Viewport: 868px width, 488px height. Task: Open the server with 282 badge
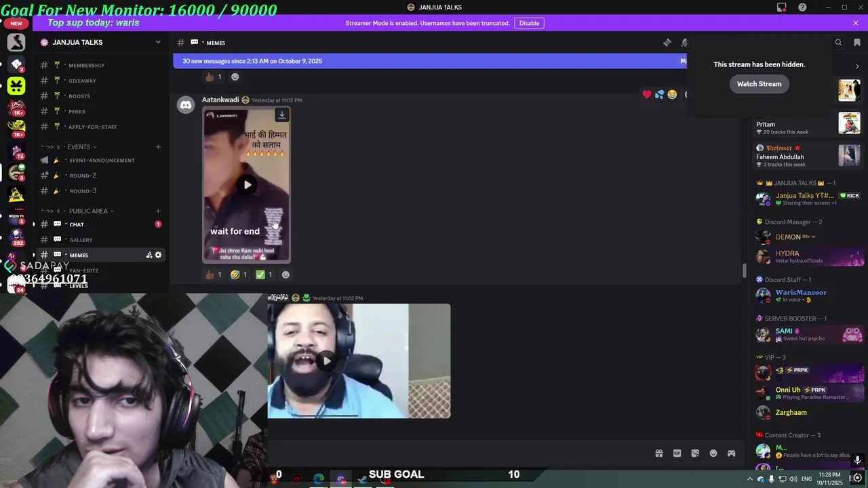pyautogui.click(x=16, y=237)
